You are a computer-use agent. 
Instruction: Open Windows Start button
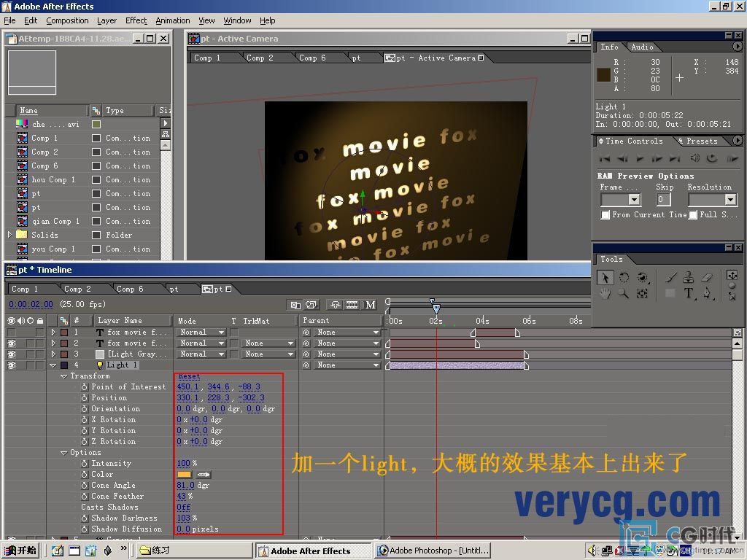(x=20, y=551)
